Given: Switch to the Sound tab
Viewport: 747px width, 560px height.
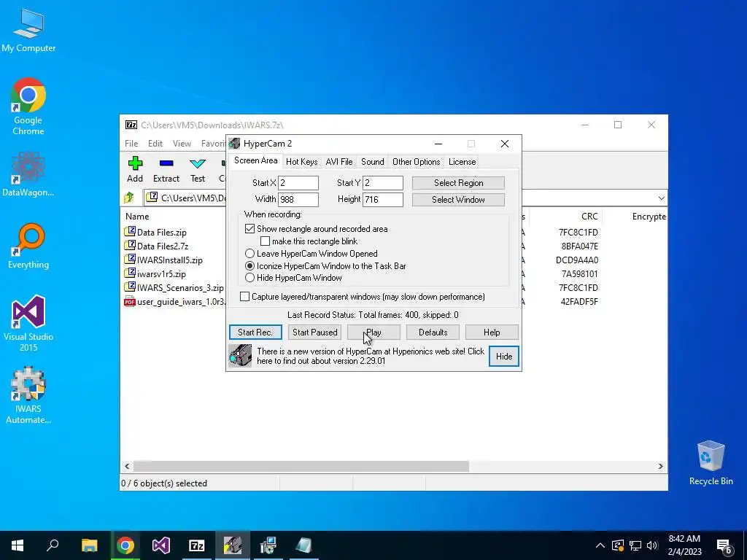Looking at the screenshot, I should pos(373,161).
